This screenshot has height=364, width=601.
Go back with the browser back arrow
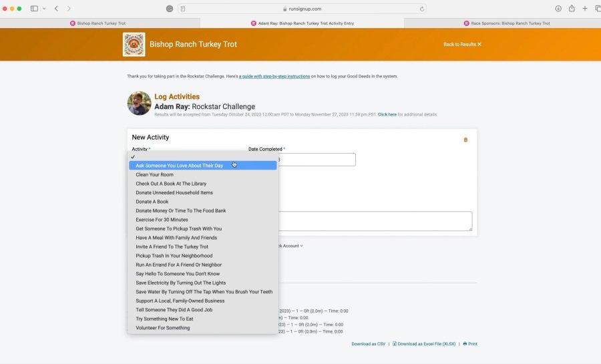[x=56, y=9]
